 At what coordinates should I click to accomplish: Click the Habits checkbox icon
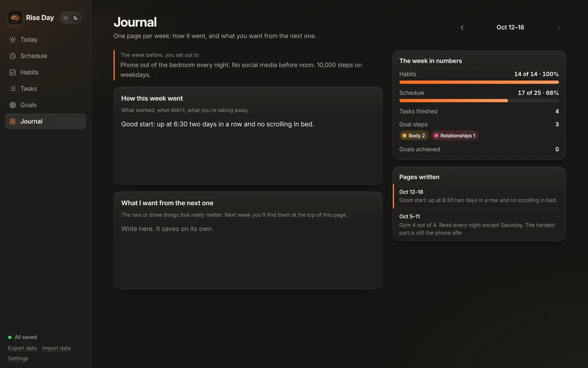tap(13, 72)
